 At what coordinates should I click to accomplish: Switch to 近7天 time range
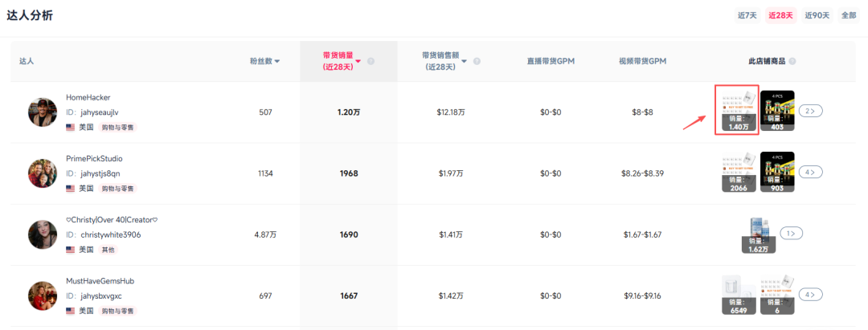(747, 15)
